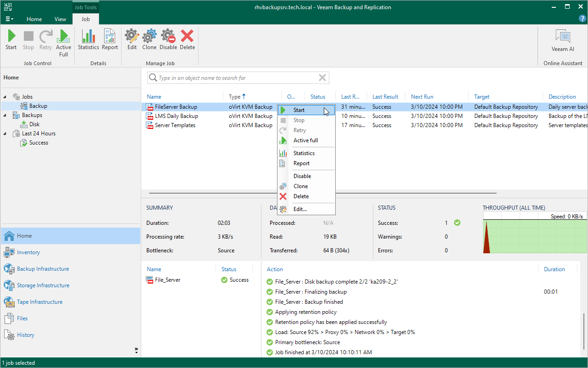This screenshot has width=588, height=368.
Task: Click the throughput graph
Action: 535,233
